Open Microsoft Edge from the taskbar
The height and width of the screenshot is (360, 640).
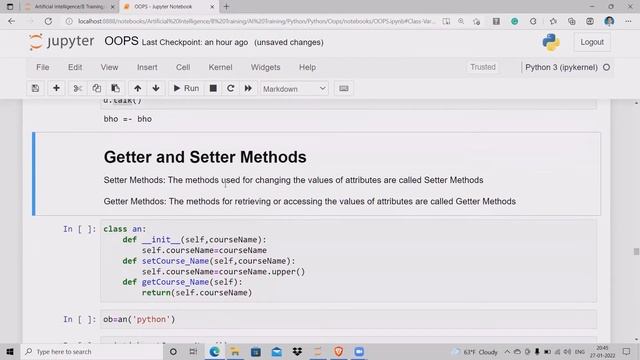tap(214, 351)
